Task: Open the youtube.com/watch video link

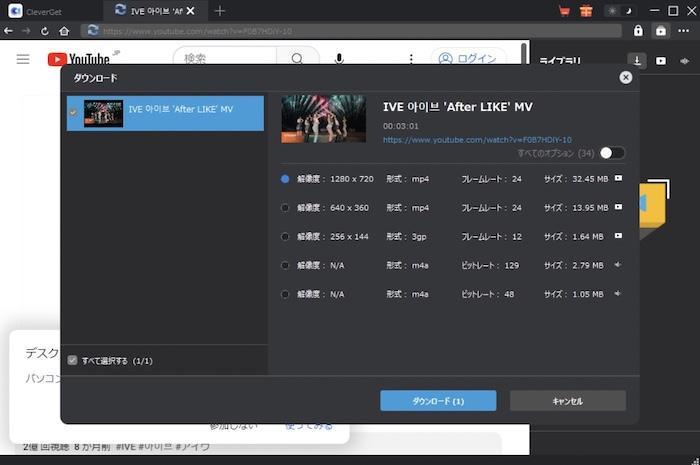Action: (x=477, y=140)
